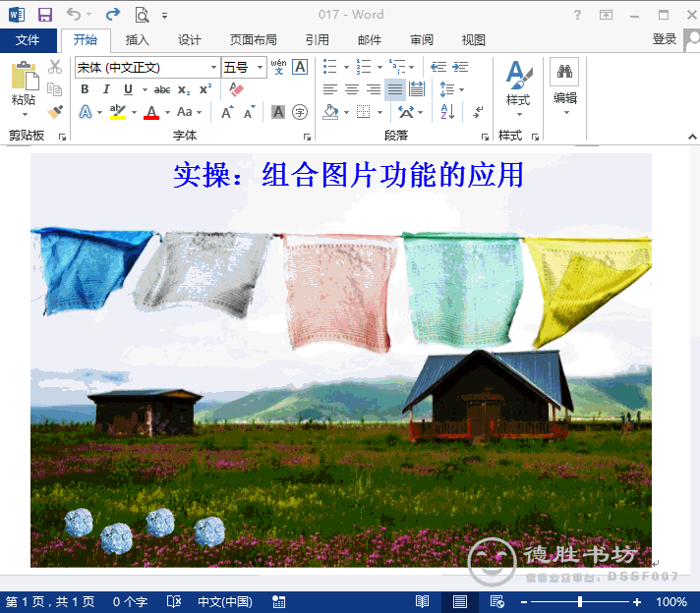Open the font name dropdown
Image resolution: width=700 pixels, height=613 pixels.
[x=214, y=68]
